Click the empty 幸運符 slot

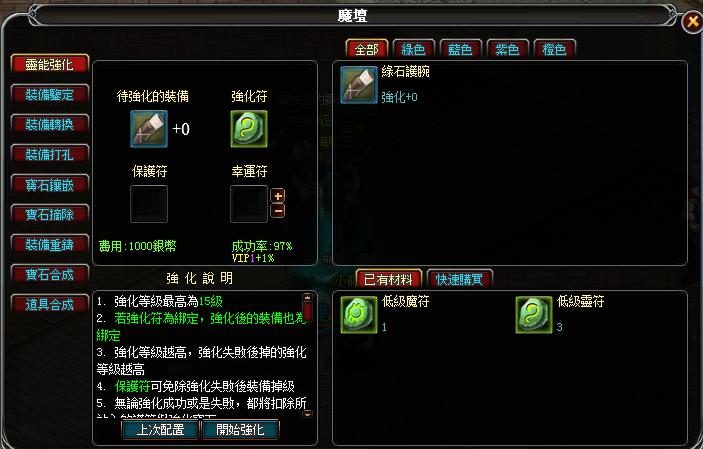click(x=249, y=204)
